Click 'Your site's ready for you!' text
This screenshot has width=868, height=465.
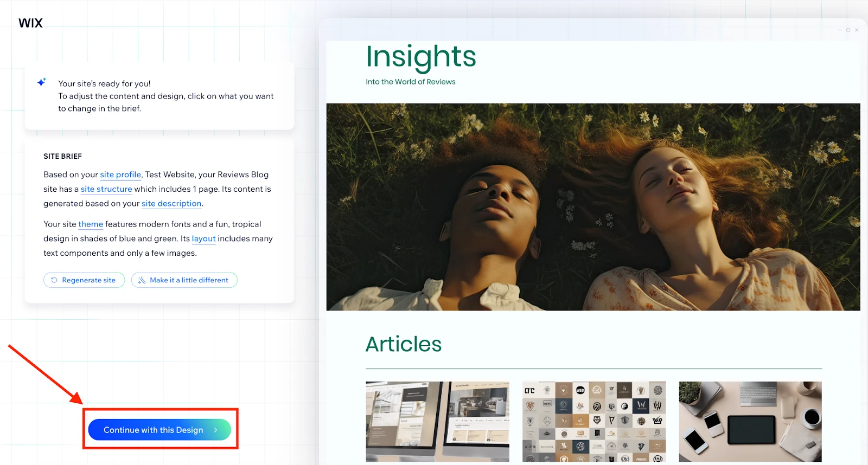pyautogui.click(x=105, y=83)
